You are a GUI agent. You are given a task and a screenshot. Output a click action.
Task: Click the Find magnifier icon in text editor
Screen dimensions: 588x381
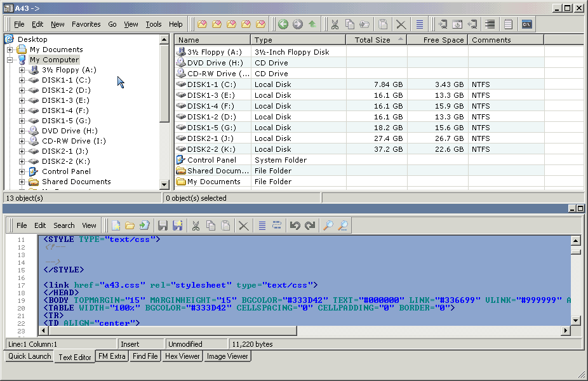pos(328,225)
